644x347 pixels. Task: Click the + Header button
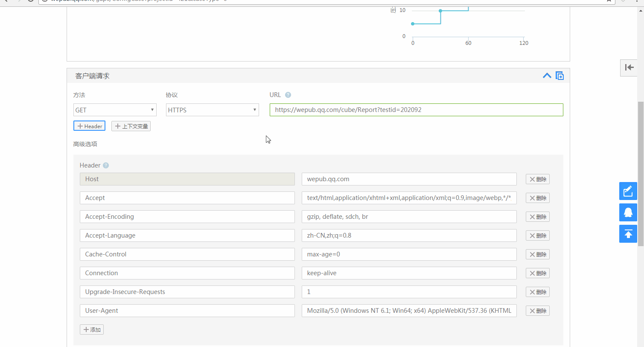tap(89, 126)
